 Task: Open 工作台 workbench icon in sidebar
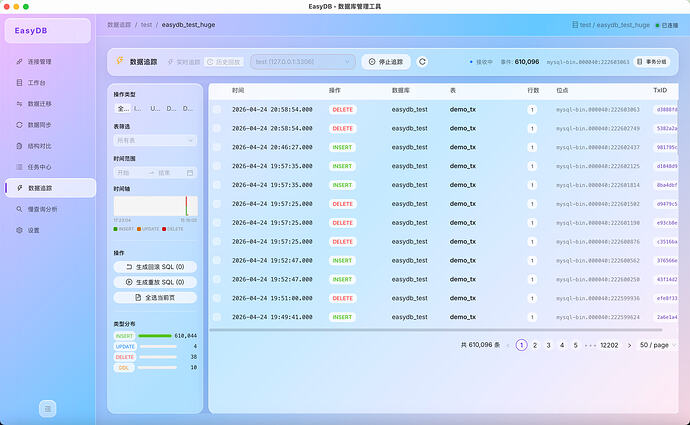tap(19, 83)
